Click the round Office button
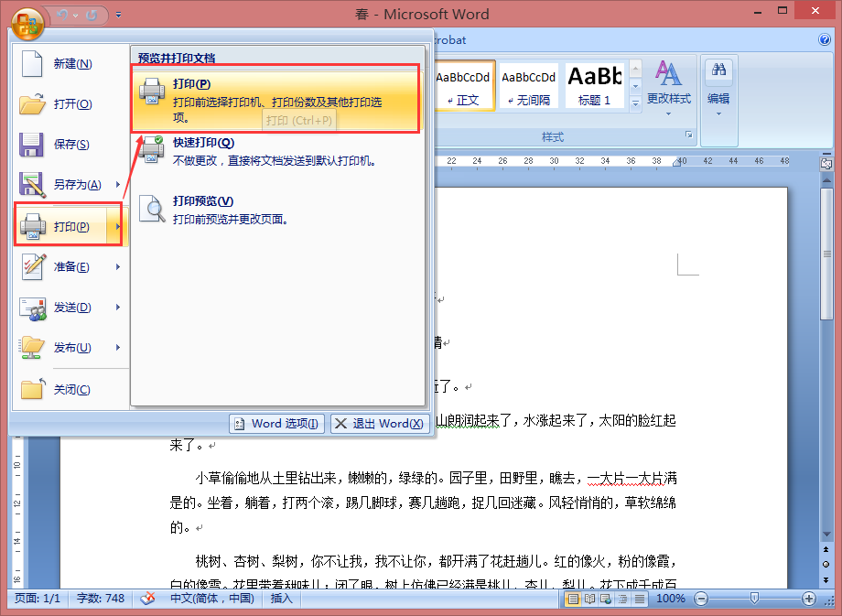Screen dimensions: 842x616 (27, 24)
